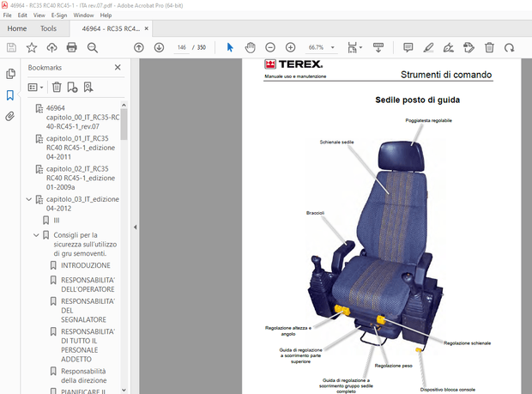The width and height of the screenshot is (532, 394).
Task: Switch to the Tools tab
Action: (x=48, y=28)
